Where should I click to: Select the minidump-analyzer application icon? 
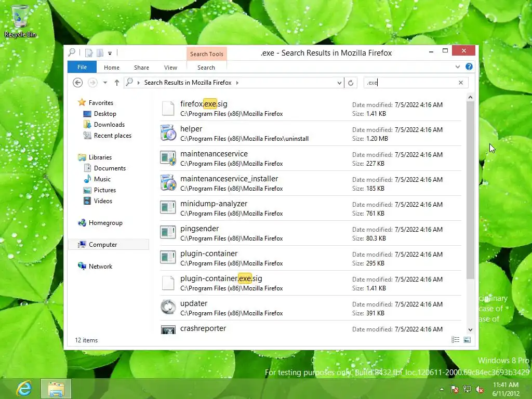pyautogui.click(x=168, y=208)
